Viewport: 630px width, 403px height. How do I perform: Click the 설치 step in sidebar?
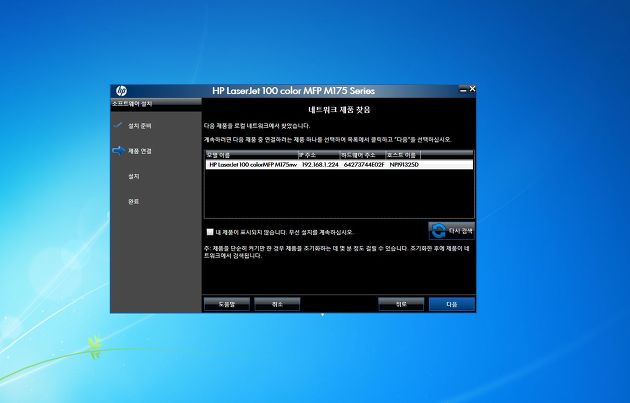133,176
